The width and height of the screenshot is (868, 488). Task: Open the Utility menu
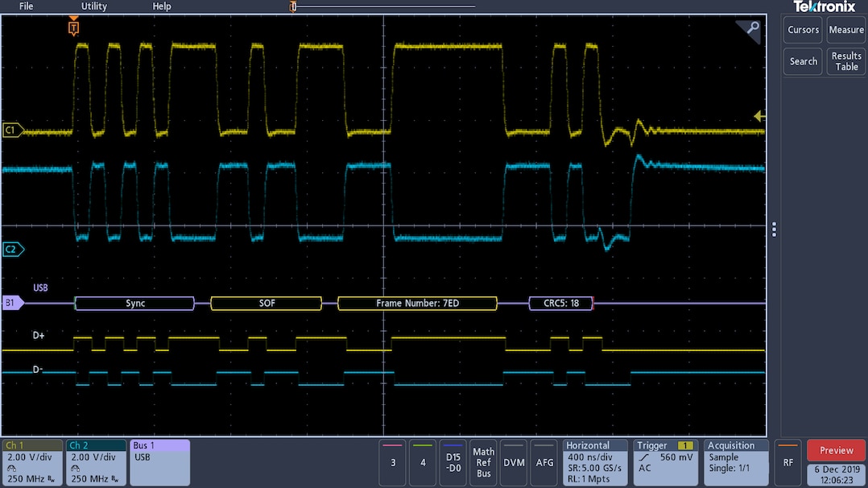point(93,6)
